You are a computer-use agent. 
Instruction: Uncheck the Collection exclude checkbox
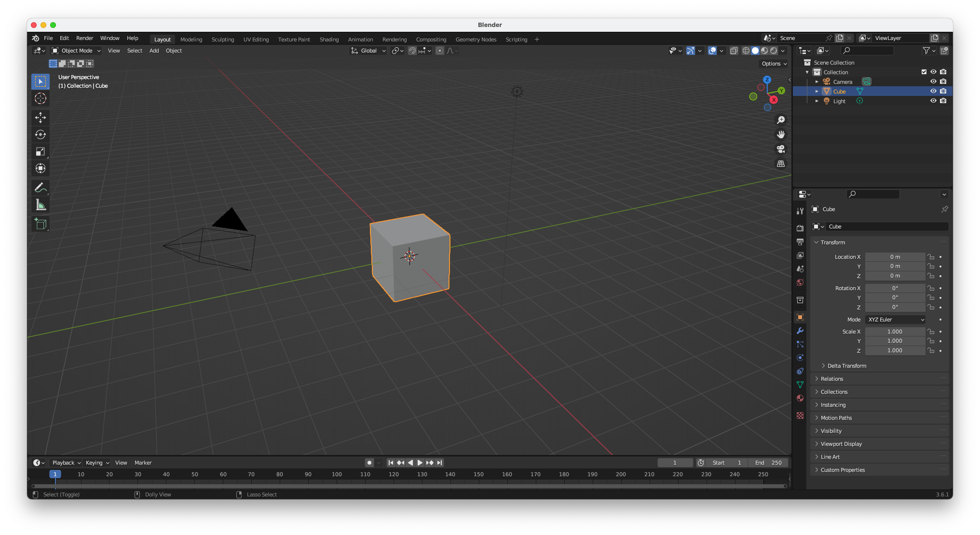[x=924, y=72]
